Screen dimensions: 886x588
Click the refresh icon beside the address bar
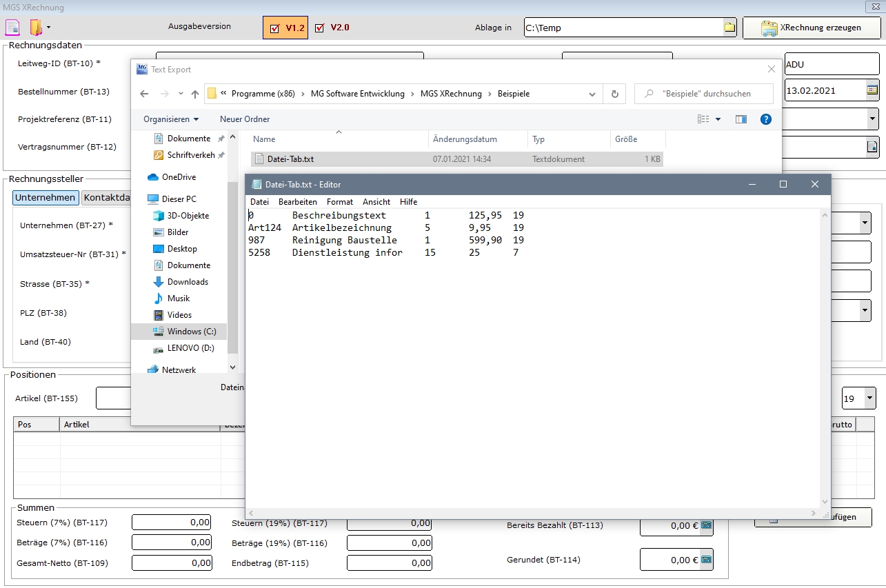(x=614, y=94)
